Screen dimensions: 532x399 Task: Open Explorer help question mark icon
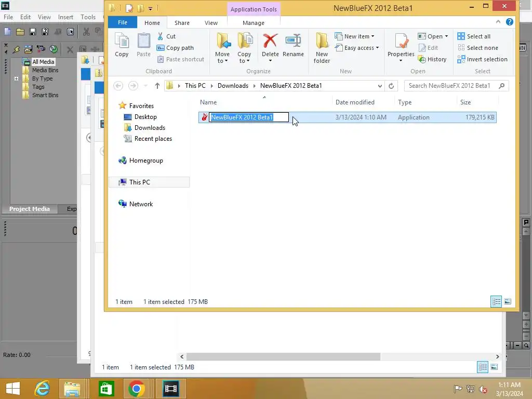pos(509,22)
